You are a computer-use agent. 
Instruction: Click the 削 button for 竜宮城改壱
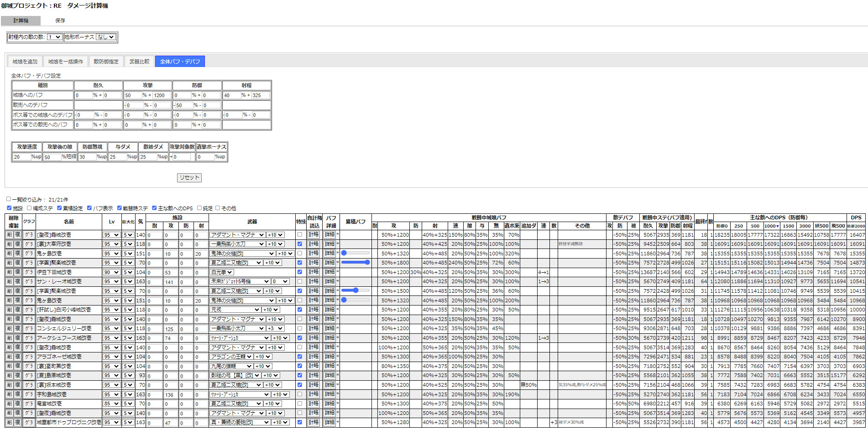(9, 404)
